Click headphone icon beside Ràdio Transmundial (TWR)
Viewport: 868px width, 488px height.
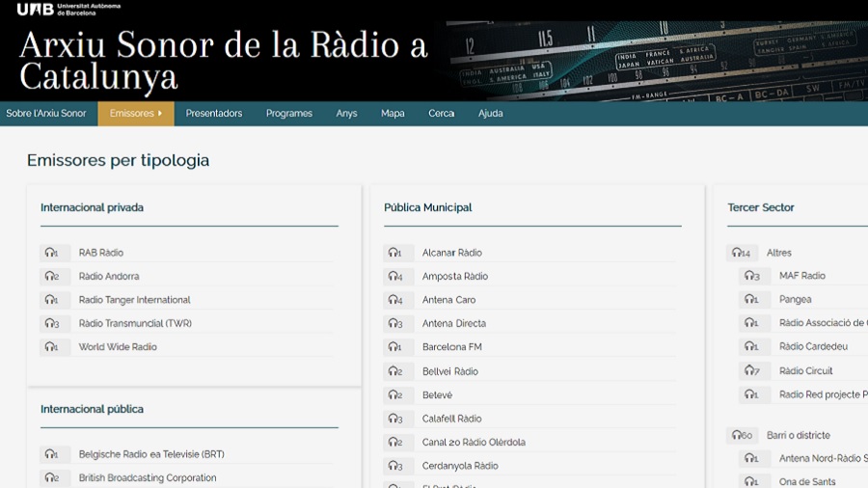click(55, 323)
